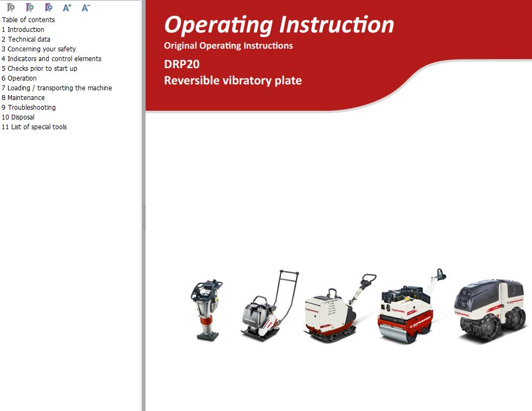Open chapter 8 Maintenance

[x=23, y=98]
